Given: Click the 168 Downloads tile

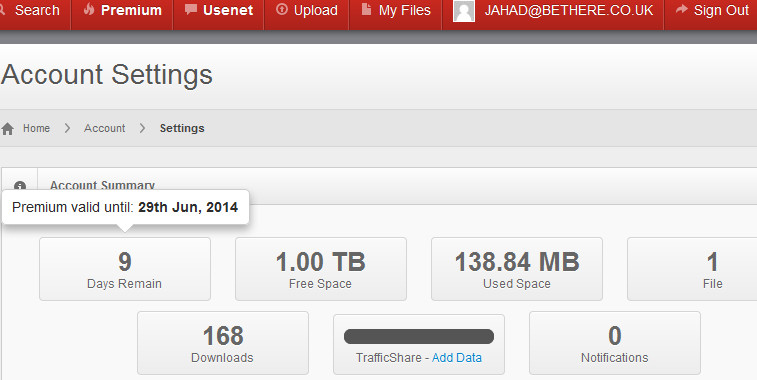Looking at the screenshot, I should (223, 343).
